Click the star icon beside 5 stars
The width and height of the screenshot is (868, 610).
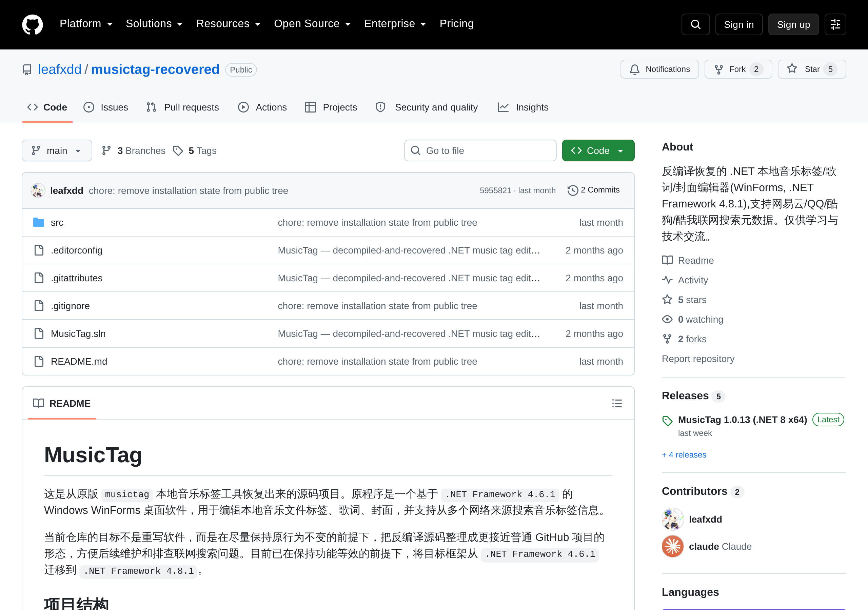(667, 300)
